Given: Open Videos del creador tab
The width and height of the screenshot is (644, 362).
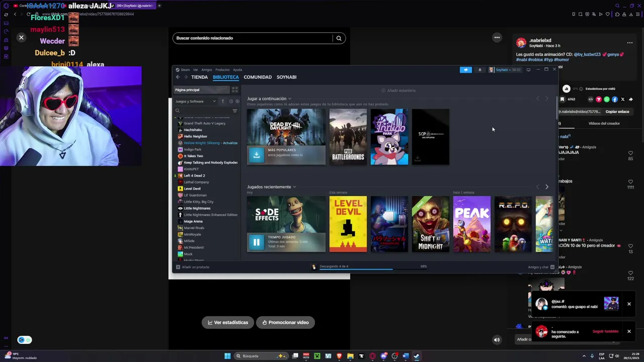Looking at the screenshot, I should point(604,123).
